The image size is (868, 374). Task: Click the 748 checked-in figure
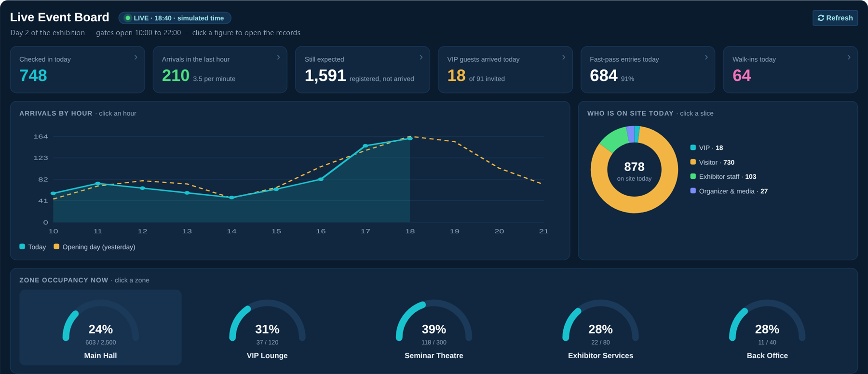33,76
